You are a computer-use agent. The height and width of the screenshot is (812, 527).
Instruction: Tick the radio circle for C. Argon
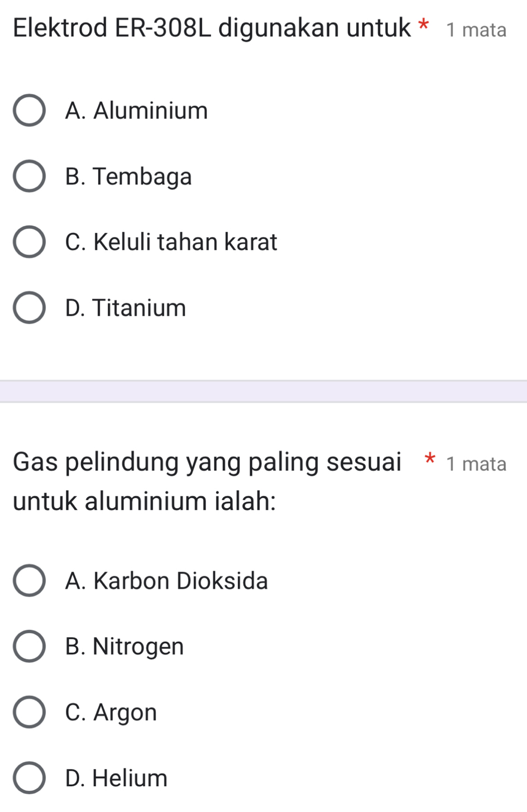pyautogui.click(x=29, y=712)
